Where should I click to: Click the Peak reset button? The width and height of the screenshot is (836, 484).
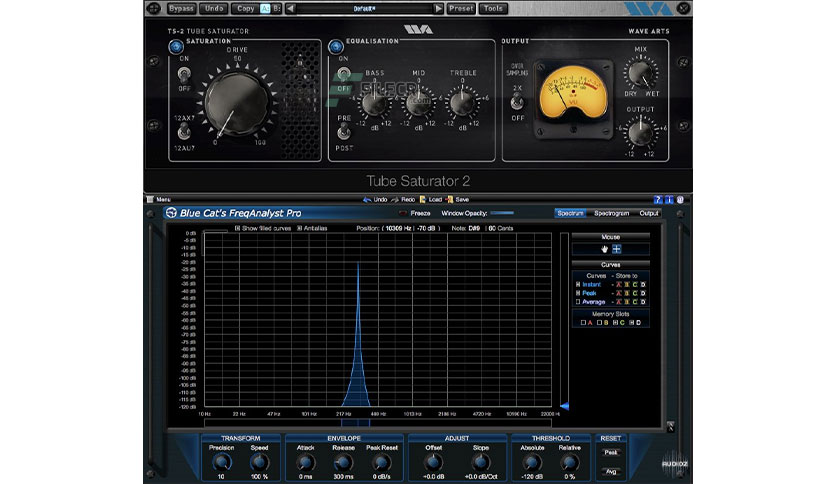(x=611, y=453)
